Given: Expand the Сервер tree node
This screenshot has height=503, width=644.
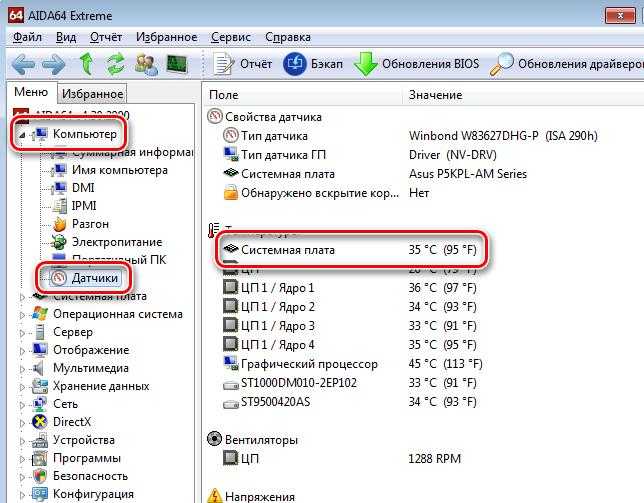Looking at the screenshot, I should [22, 333].
